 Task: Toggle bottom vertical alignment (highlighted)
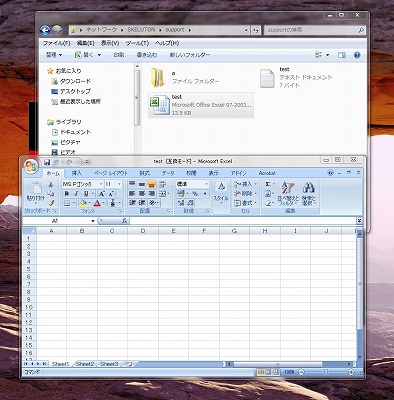[x=152, y=184]
